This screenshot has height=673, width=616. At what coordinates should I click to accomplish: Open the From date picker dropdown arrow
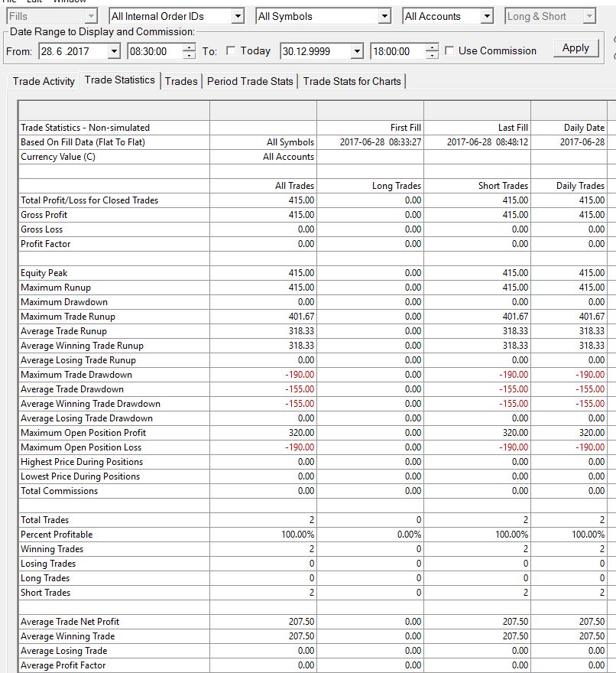click(114, 51)
